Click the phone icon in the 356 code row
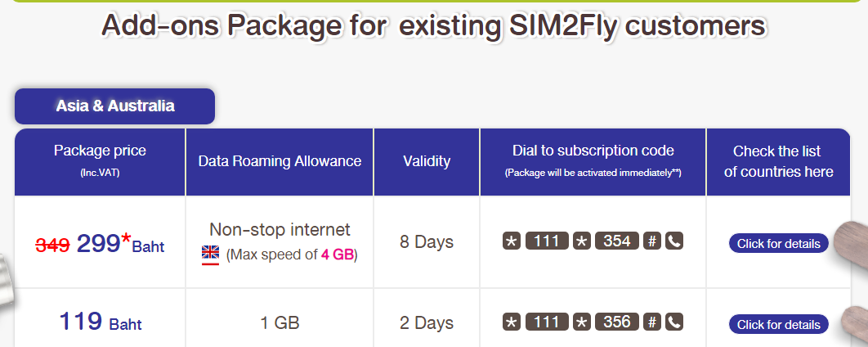This screenshot has height=347, width=868. pos(674,322)
